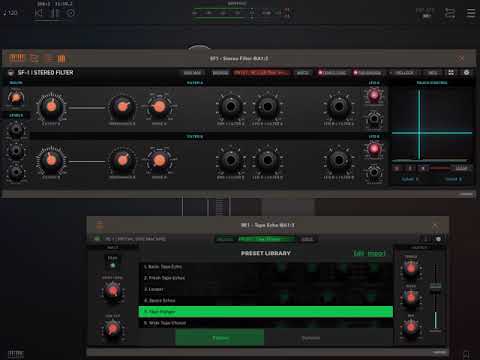480x360 pixels.
Task: Open RE-1 settings gear icon
Action: point(438,239)
